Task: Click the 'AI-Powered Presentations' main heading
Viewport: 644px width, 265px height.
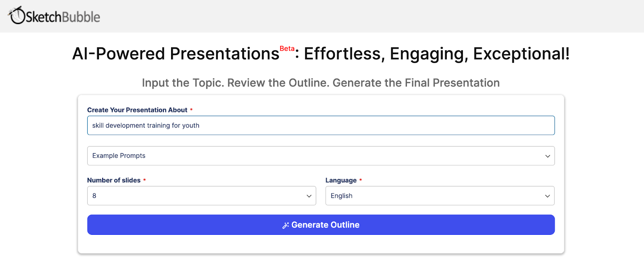Action: coord(175,54)
